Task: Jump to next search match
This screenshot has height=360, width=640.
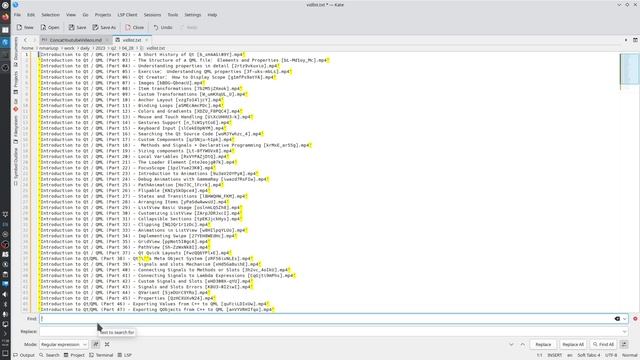Action: point(511,344)
